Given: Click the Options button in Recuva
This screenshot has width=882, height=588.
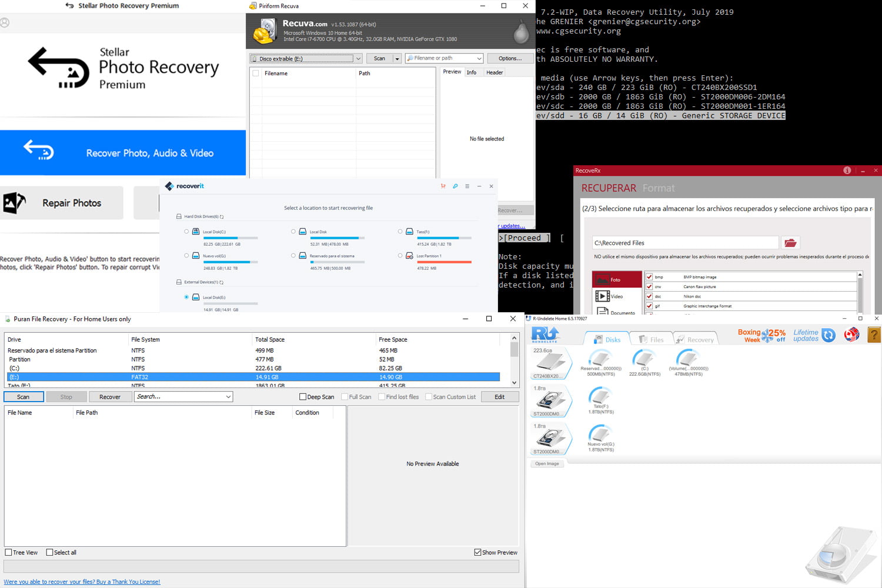Looking at the screenshot, I should [510, 59].
